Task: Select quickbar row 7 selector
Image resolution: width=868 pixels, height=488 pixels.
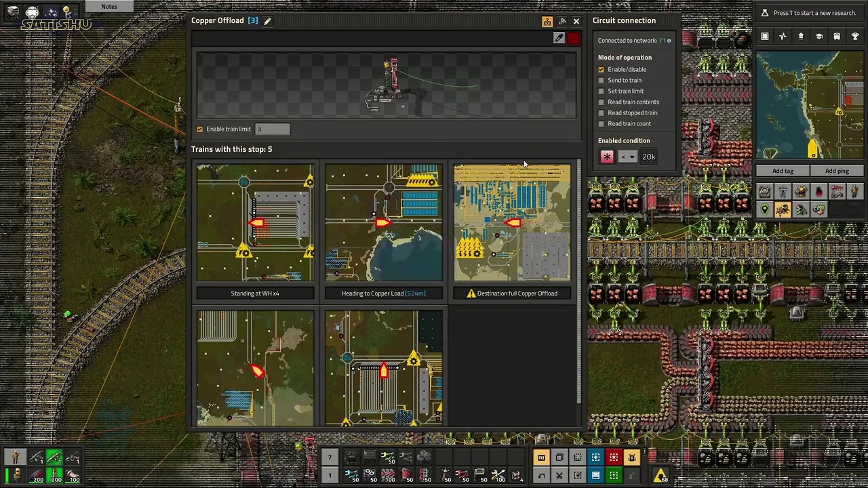Action: tap(330, 458)
